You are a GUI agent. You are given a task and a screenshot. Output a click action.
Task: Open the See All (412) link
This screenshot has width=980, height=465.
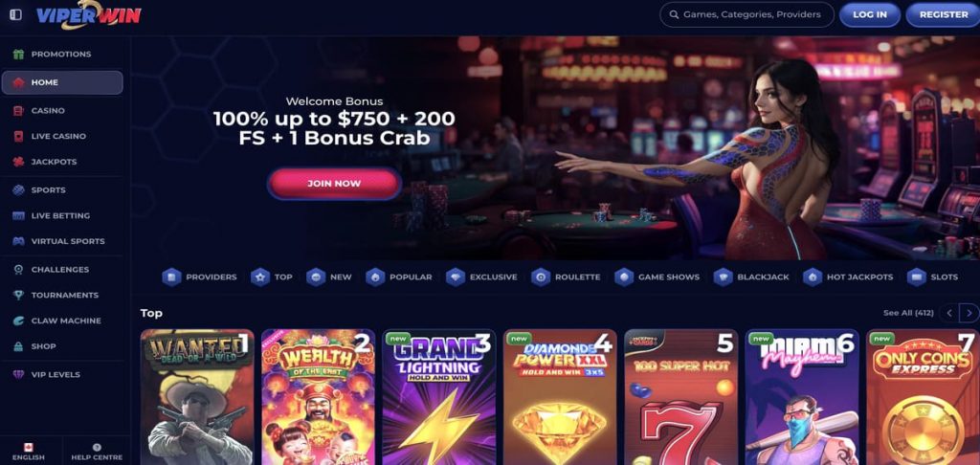click(908, 313)
